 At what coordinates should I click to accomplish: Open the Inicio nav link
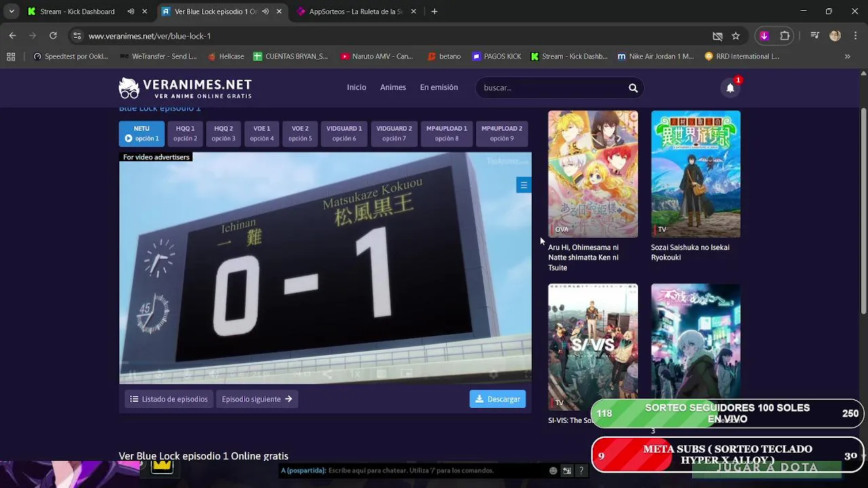tap(357, 87)
